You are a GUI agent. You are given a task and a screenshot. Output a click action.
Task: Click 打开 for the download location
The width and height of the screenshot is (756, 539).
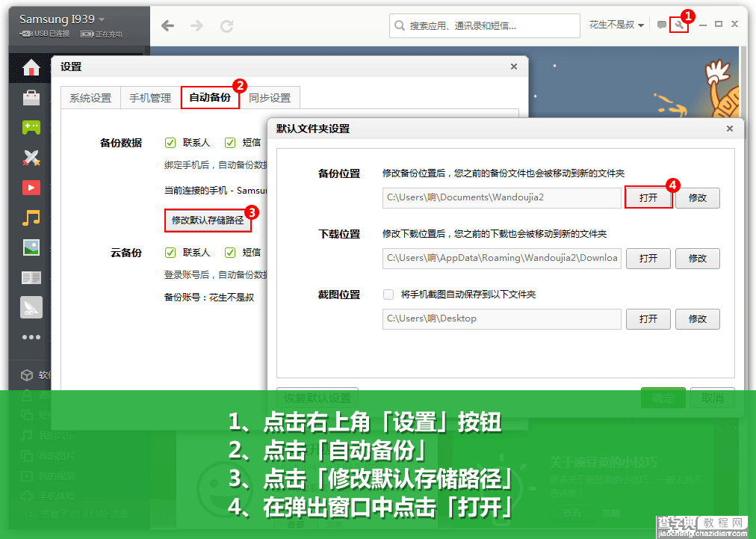point(648,259)
